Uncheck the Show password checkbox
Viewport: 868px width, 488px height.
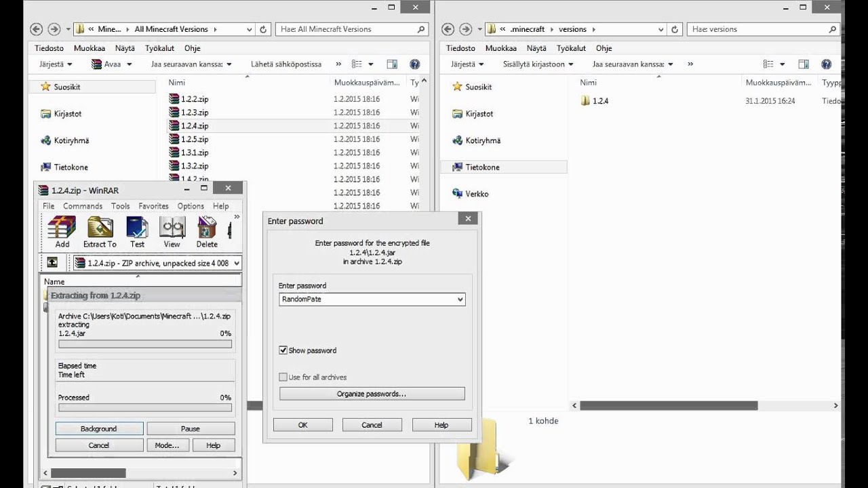pyautogui.click(x=283, y=350)
